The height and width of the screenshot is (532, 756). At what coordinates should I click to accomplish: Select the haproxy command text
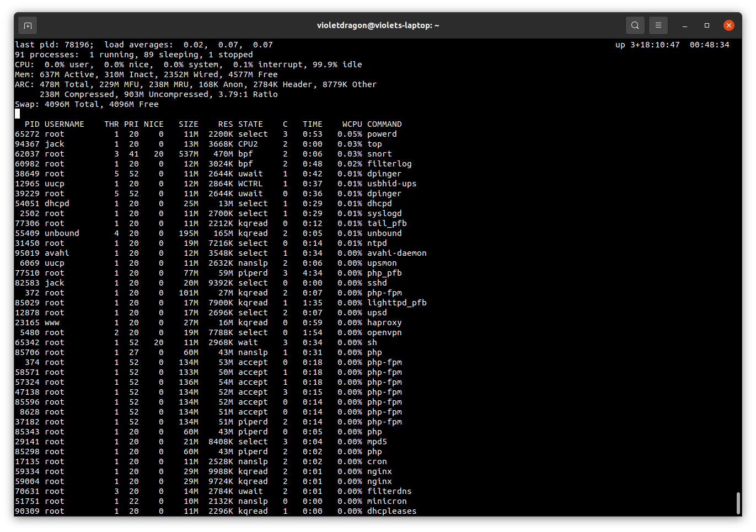(x=385, y=323)
